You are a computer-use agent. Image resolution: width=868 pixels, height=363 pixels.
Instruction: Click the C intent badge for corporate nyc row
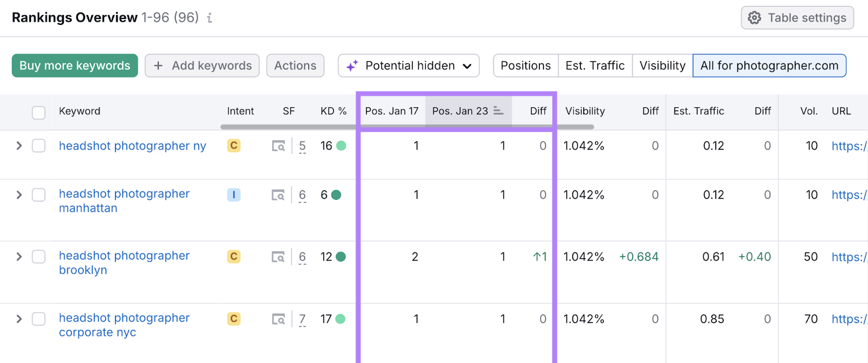[x=234, y=319]
